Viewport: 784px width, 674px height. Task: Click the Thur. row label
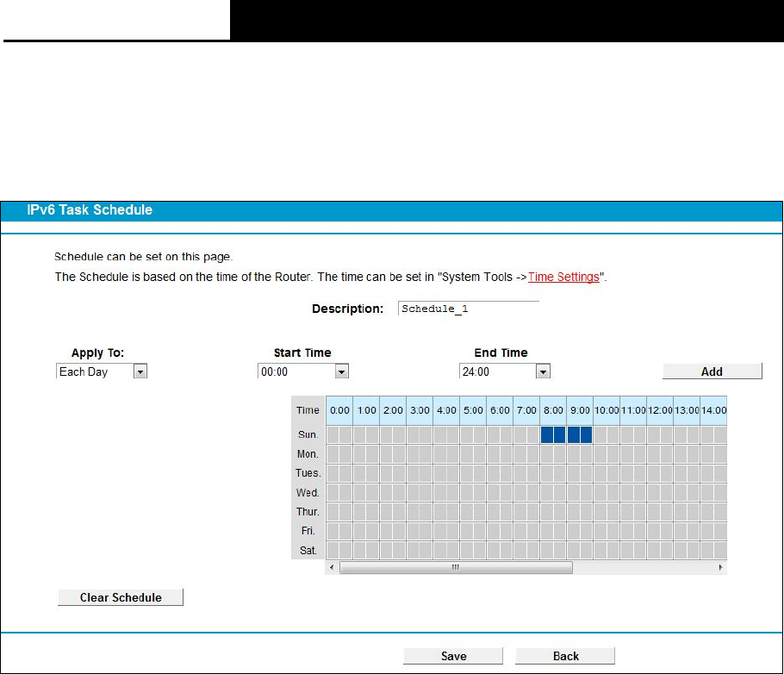[308, 512]
